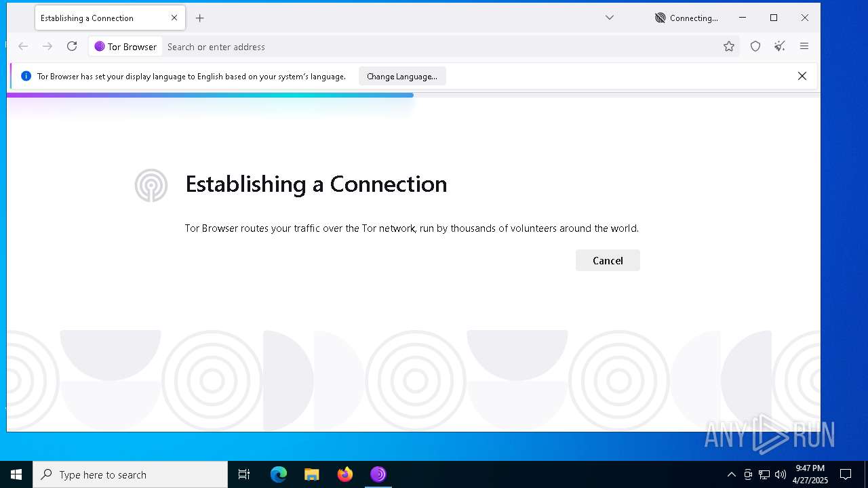
Task: Open File Explorer from the taskbar
Action: 312,474
